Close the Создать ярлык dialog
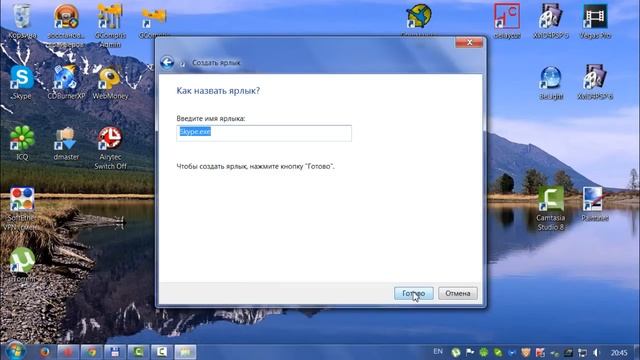 pos(469,42)
